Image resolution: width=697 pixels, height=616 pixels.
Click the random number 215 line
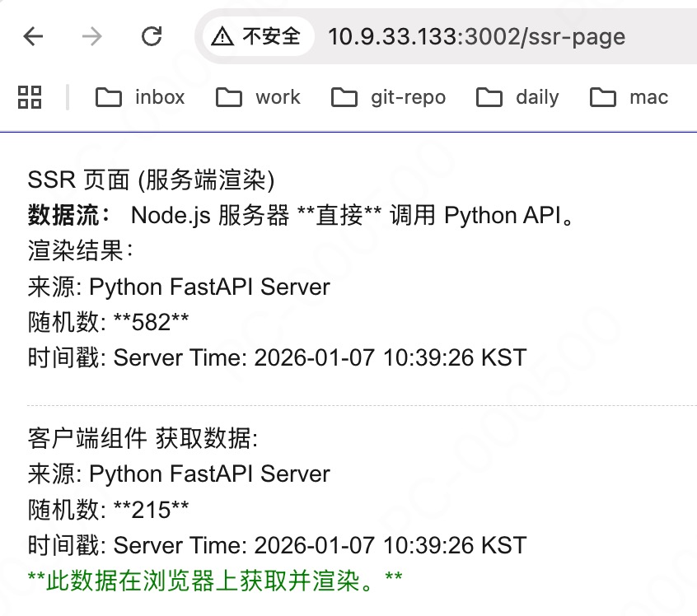108,510
